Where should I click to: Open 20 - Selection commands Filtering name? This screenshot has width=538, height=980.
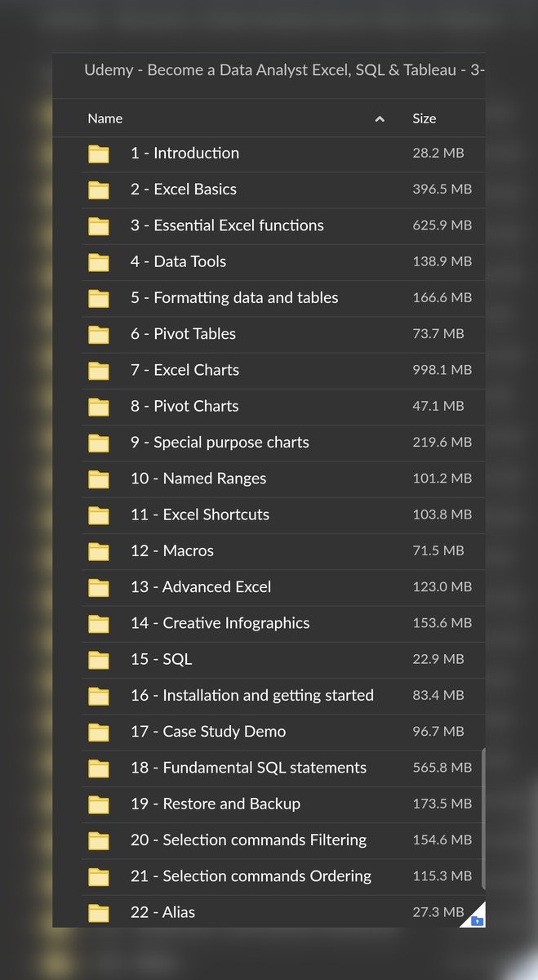pyautogui.click(x=249, y=840)
